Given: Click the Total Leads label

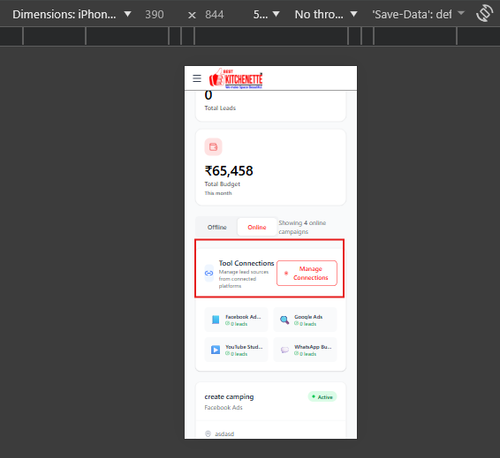Looking at the screenshot, I should pos(220,108).
